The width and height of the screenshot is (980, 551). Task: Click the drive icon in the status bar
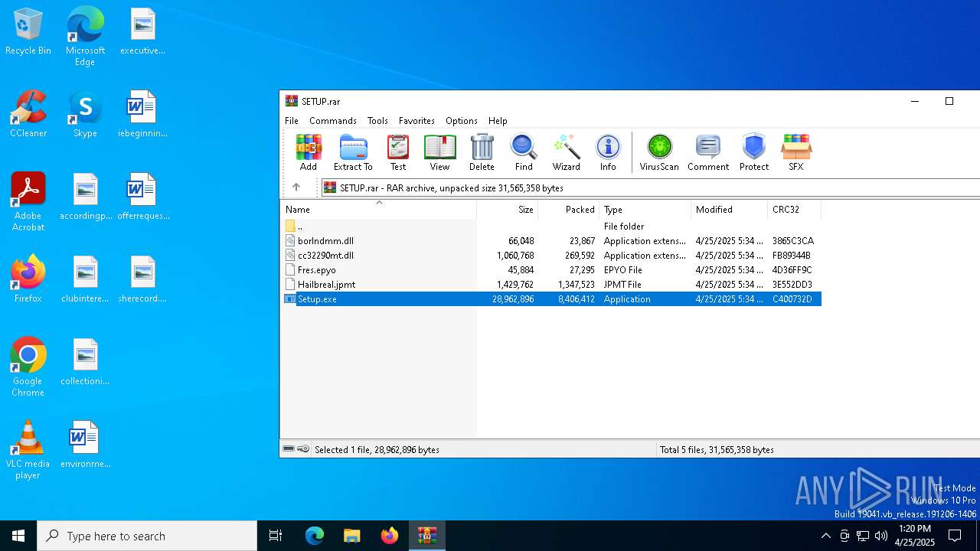tap(289, 449)
